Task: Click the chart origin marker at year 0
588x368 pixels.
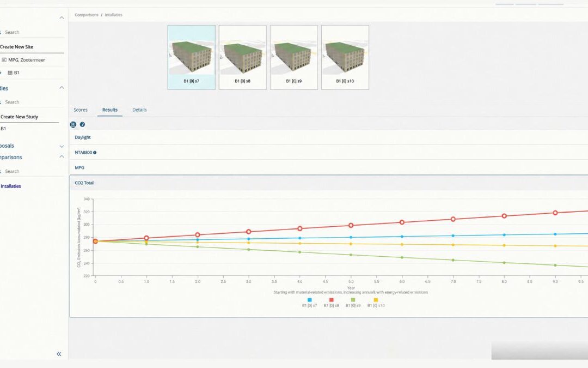Action: pyautogui.click(x=95, y=241)
